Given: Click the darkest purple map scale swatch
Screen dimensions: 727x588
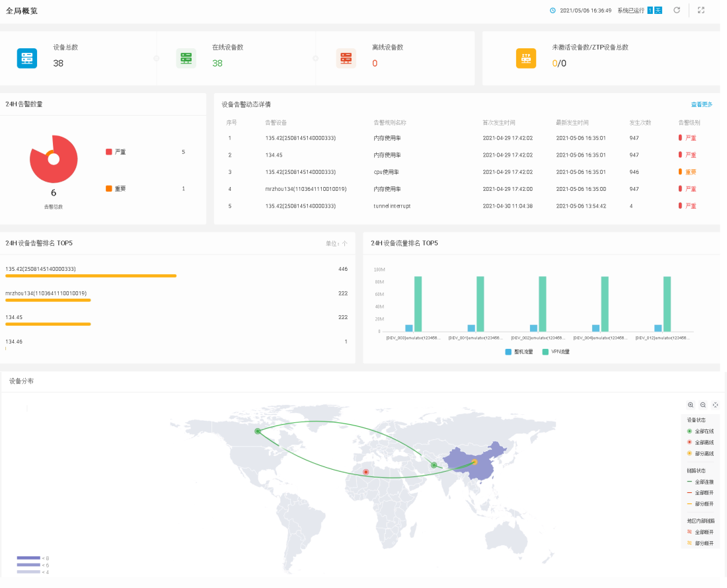Looking at the screenshot, I should point(28,558).
